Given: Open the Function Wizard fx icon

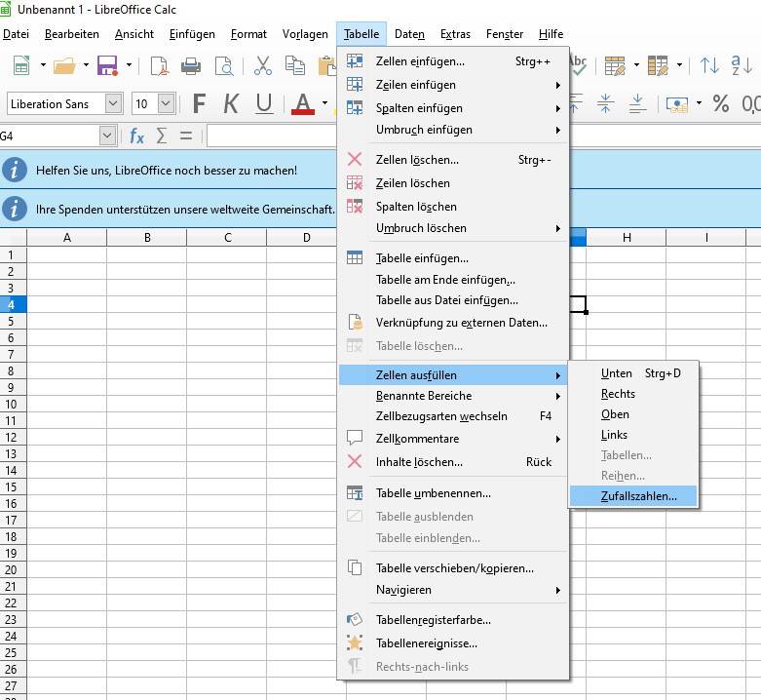Looking at the screenshot, I should pyautogui.click(x=136, y=136).
